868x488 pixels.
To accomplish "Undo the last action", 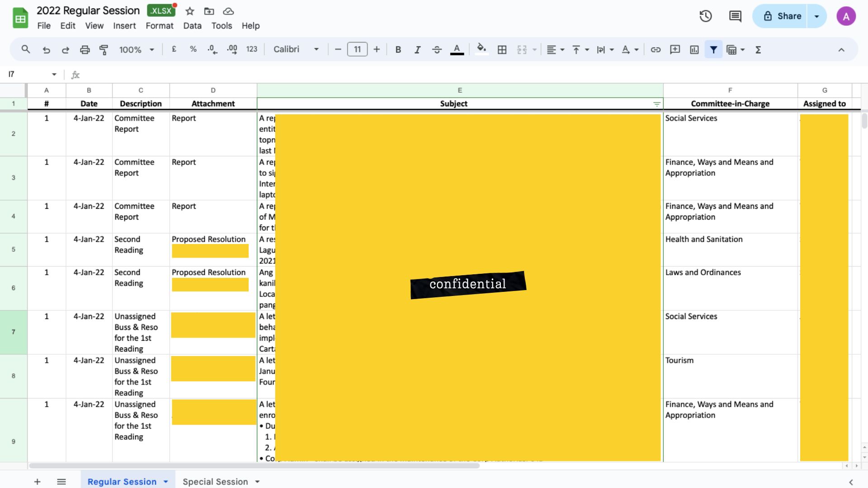I will tap(46, 50).
